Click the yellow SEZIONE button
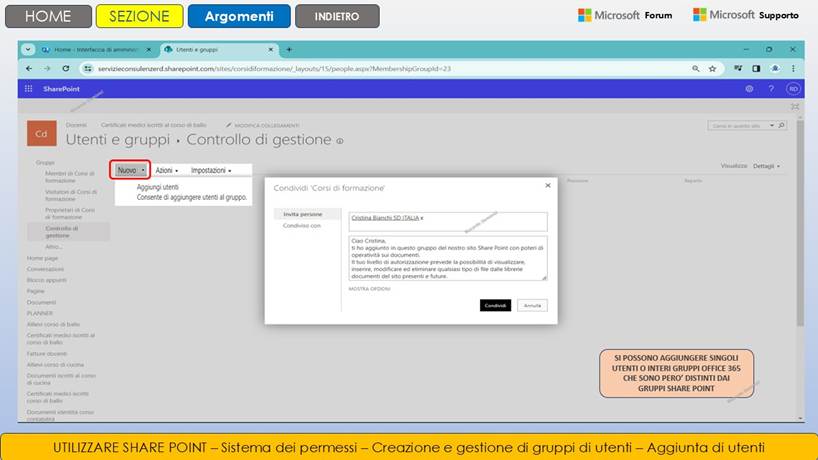818x460 pixels. tap(139, 16)
